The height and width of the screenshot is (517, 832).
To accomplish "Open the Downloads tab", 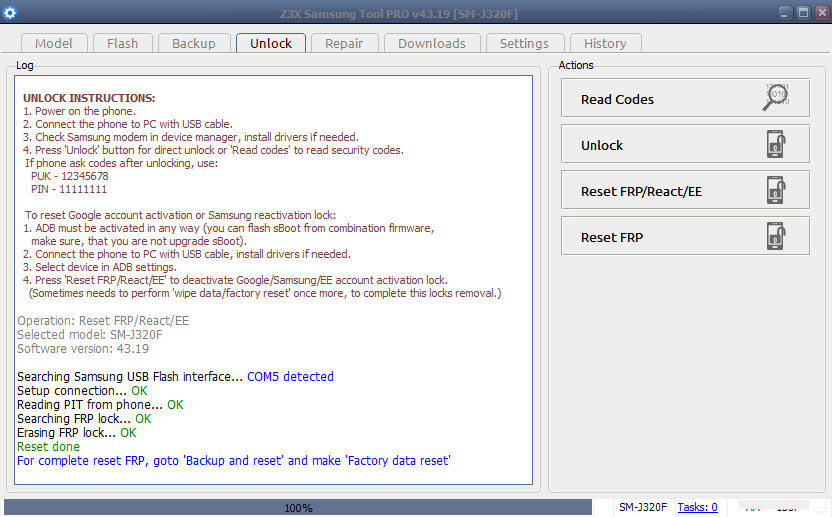I will coord(432,43).
